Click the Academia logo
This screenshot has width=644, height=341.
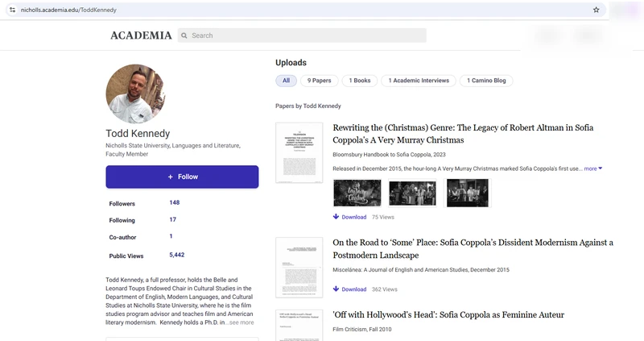coord(141,35)
